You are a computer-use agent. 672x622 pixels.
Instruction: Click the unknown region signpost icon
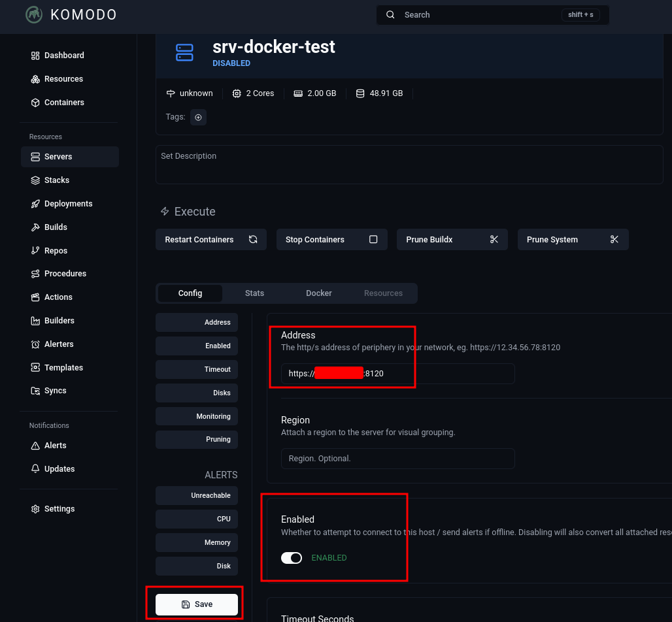tap(171, 93)
